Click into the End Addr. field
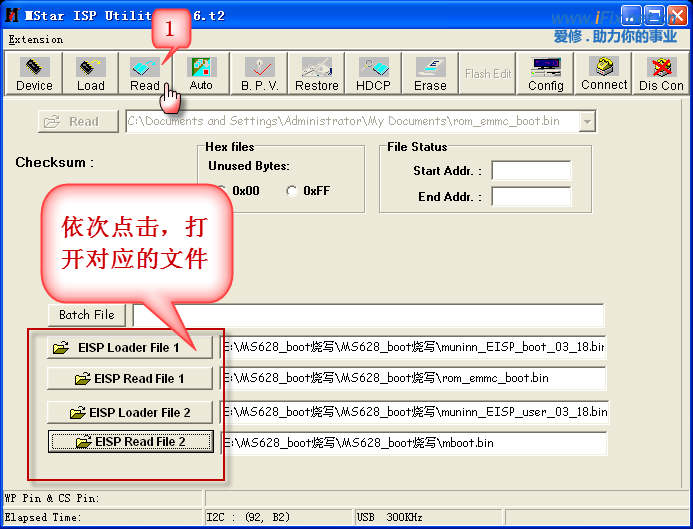693x529 pixels. point(530,197)
